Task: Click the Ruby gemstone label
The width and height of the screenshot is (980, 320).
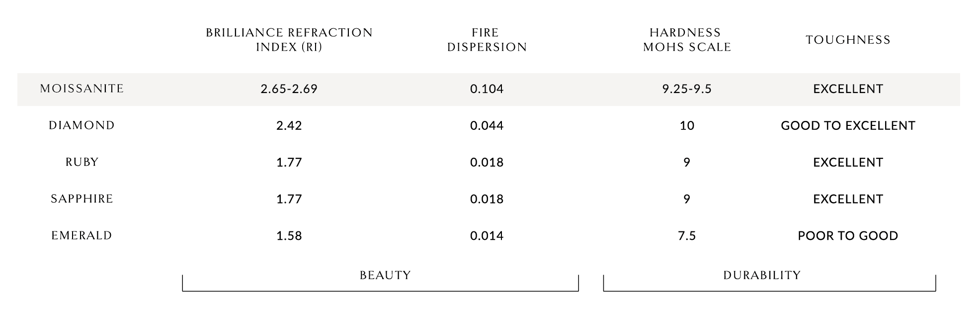Action: [x=82, y=162]
